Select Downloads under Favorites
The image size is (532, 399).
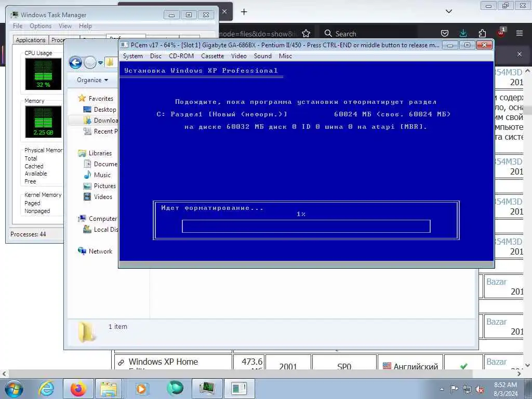pyautogui.click(x=106, y=121)
